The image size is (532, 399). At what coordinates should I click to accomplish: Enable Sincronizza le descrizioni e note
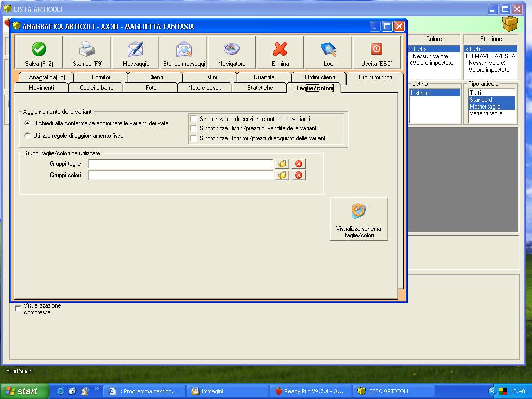coord(193,119)
